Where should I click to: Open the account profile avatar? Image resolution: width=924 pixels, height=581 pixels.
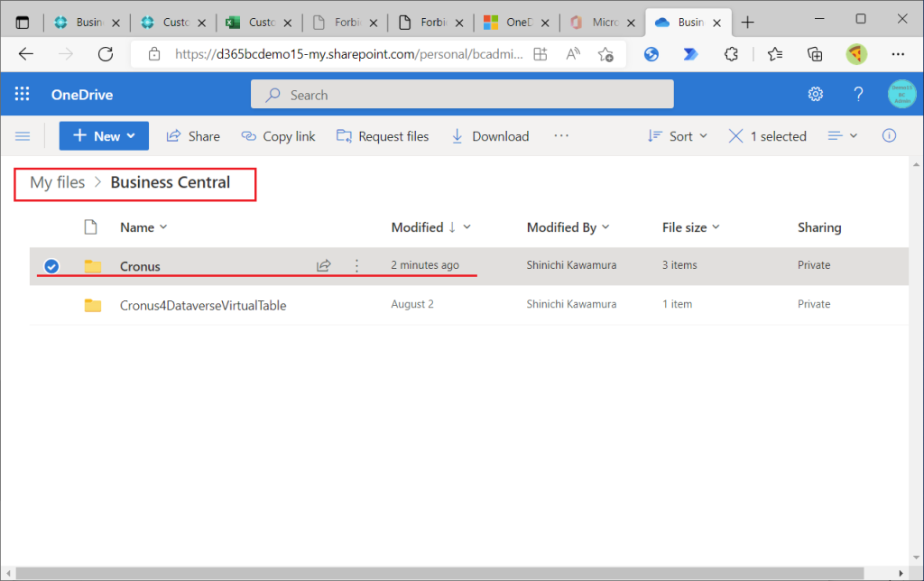(x=901, y=94)
